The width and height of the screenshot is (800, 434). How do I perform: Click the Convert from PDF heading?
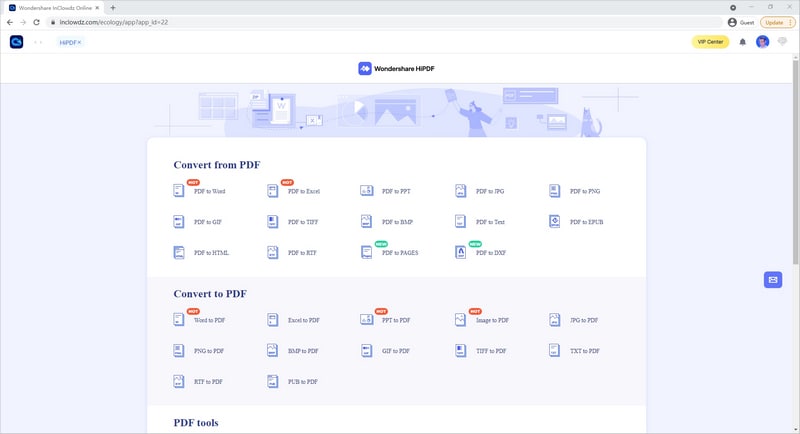(x=217, y=165)
